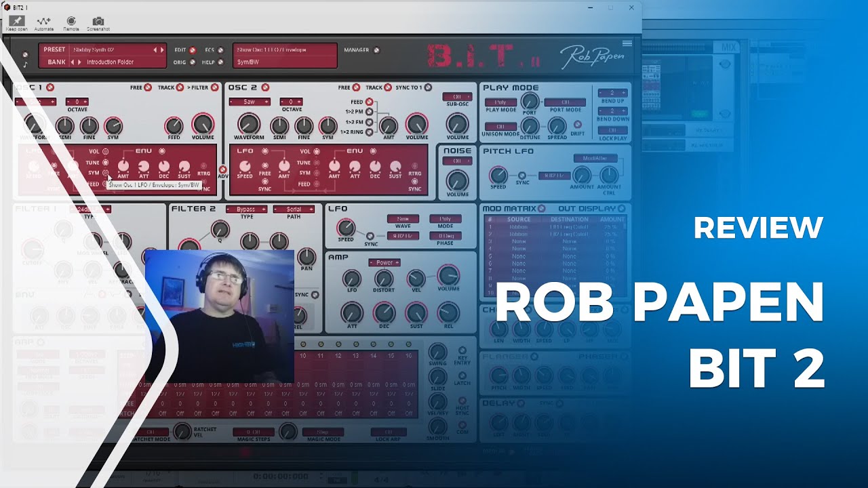Click the HELP button
Image resolution: width=868 pixels, height=488 pixels.
point(220,62)
